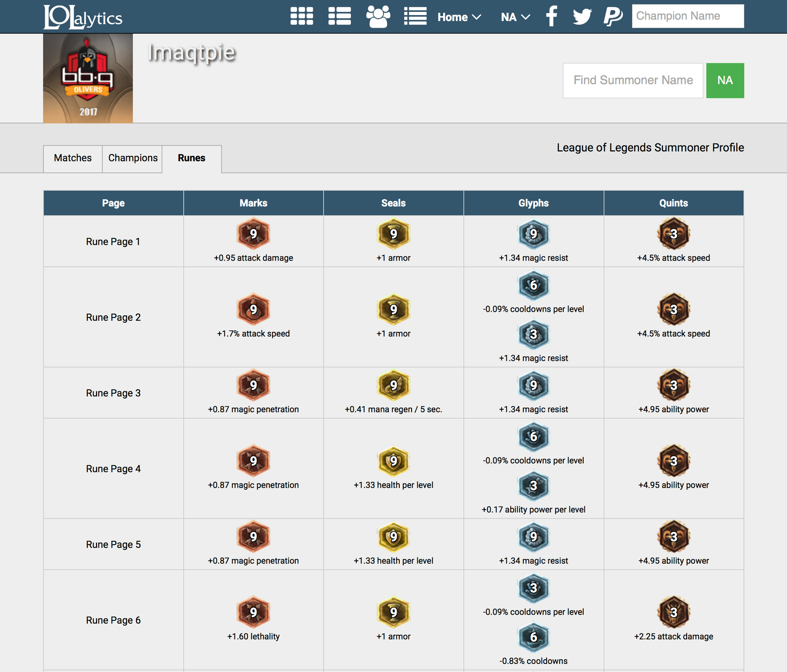The width and height of the screenshot is (787, 672).
Task: Click the Rune Page 1 armor seal icon
Action: tap(393, 233)
